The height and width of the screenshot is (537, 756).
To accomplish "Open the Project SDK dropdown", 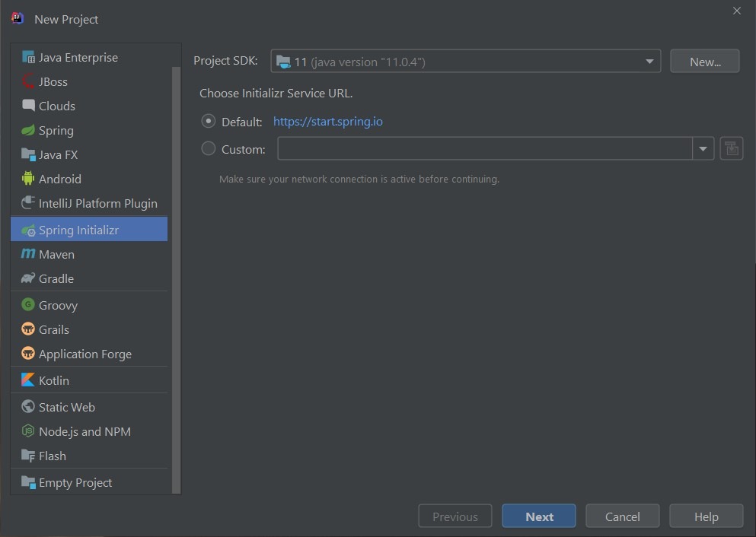I will [466, 61].
